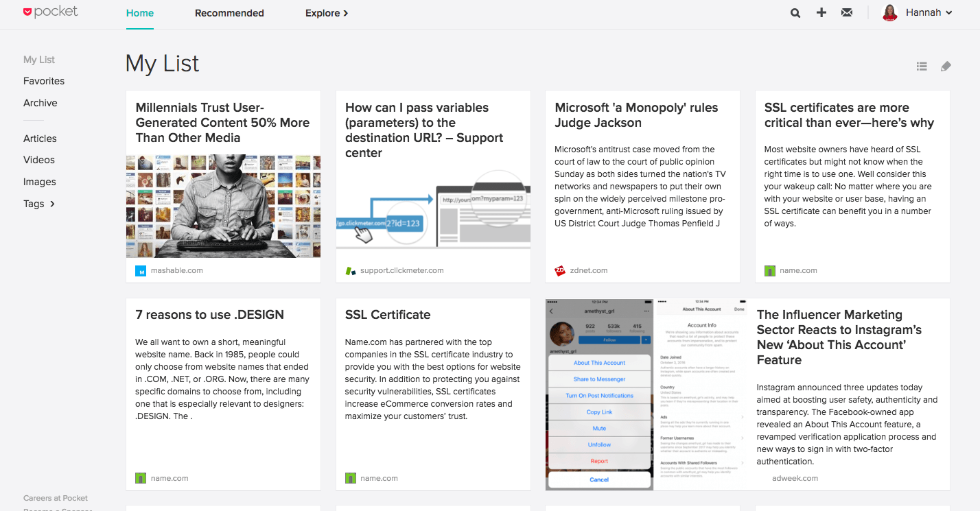Open Careers at Pocket link
This screenshot has width=980, height=511.
pos(56,498)
